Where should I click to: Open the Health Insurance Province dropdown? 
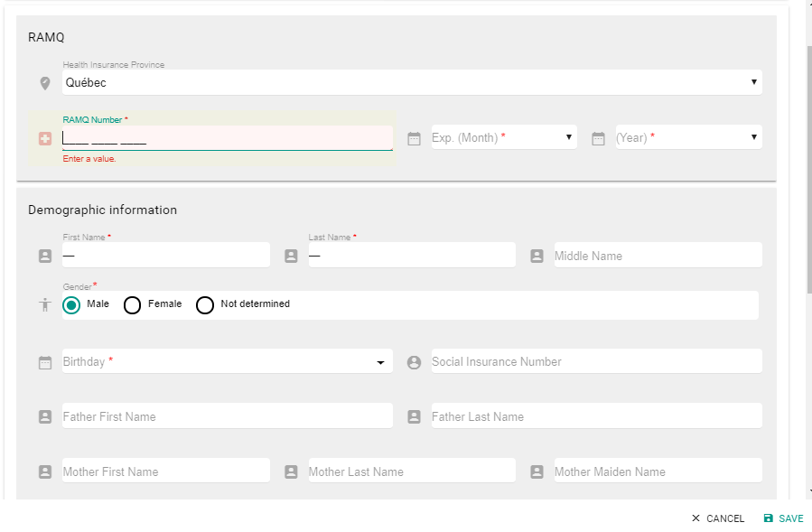pyautogui.click(x=412, y=82)
